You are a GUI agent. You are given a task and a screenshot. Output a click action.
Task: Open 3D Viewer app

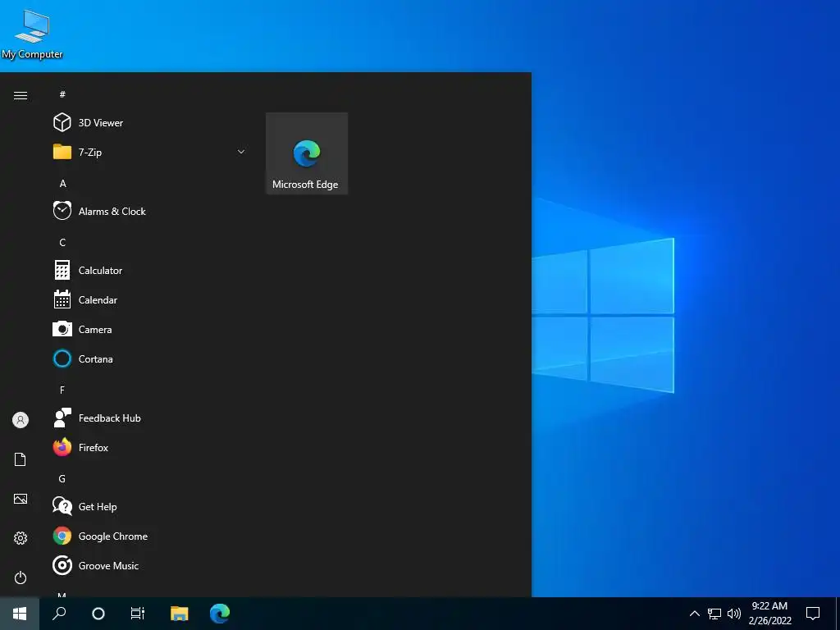point(150,123)
